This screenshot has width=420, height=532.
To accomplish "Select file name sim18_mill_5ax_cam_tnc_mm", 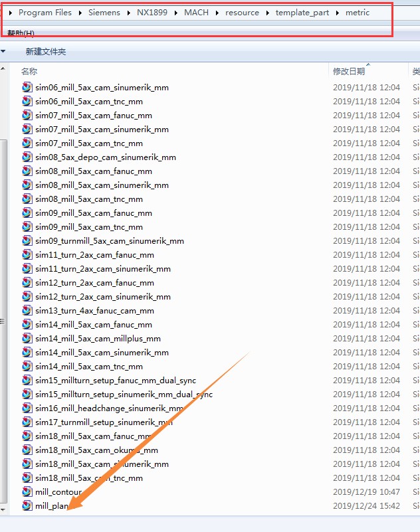I will click(89, 478).
